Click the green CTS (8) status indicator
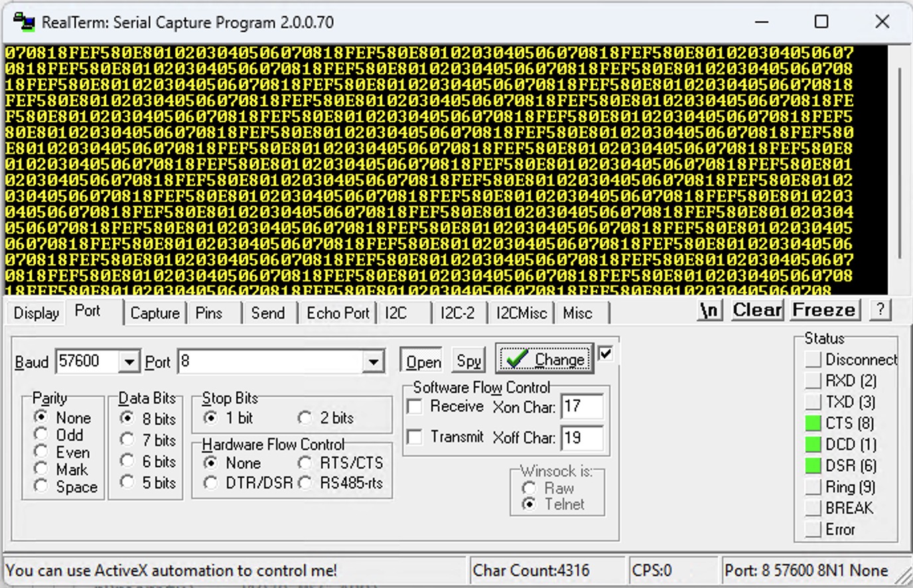The width and height of the screenshot is (913, 588). (x=813, y=423)
